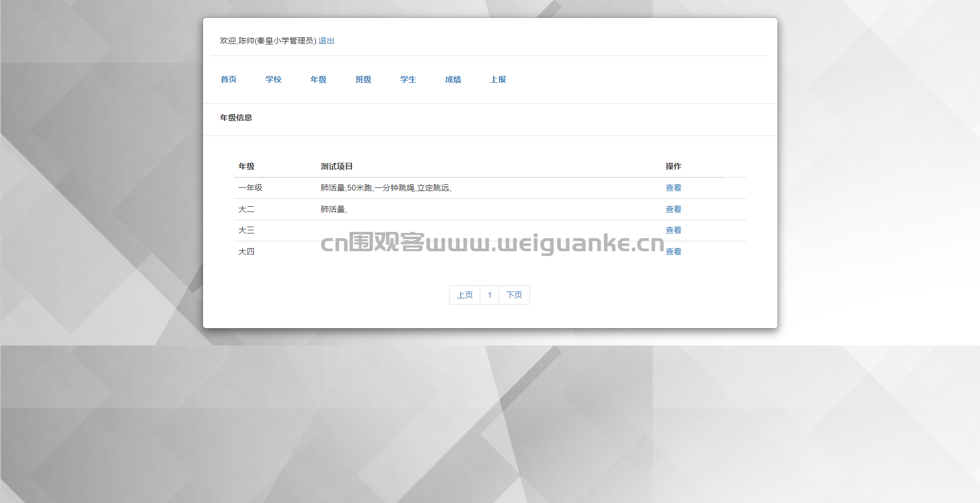The image size is (980, 503).
Task: Go to the 上报 menu item
Action: pos(498,80)
